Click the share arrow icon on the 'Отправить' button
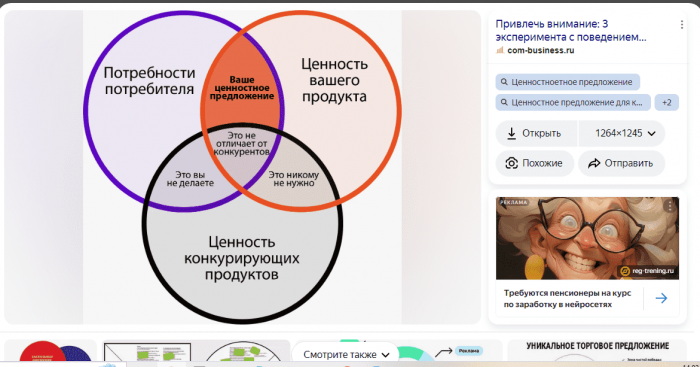Viewport: 700px width, 367px height. click(x=594, y=163)
